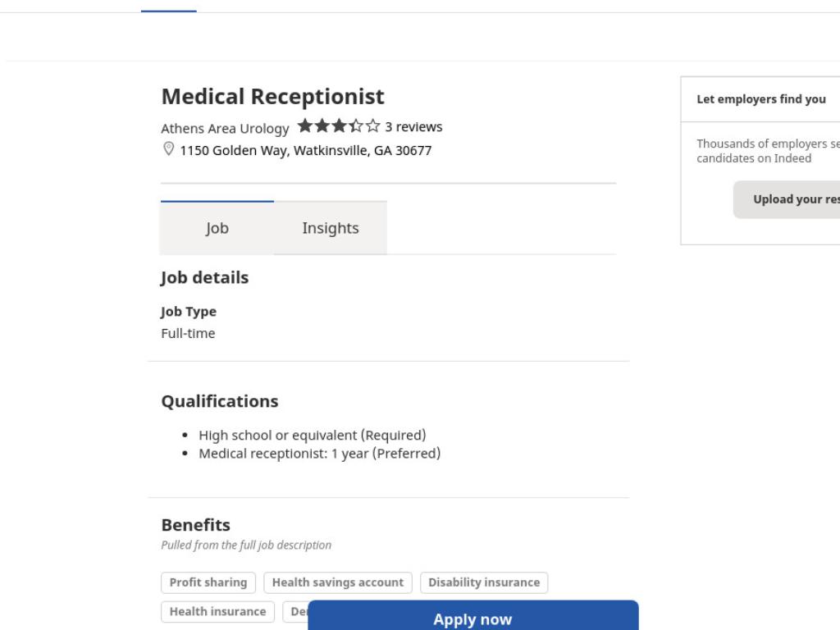
Task: Click the first rating star
Action: [305, 126]
